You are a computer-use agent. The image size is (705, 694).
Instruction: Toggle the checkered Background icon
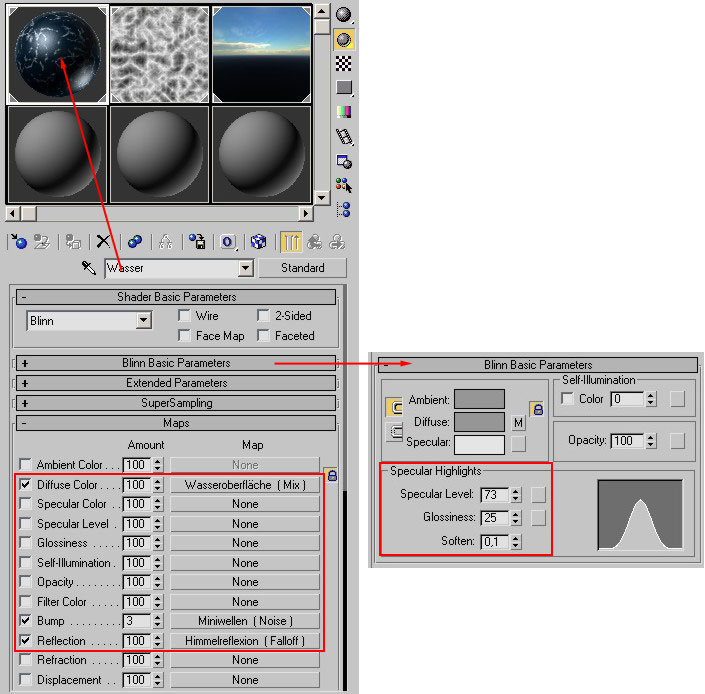click(344, 63)
